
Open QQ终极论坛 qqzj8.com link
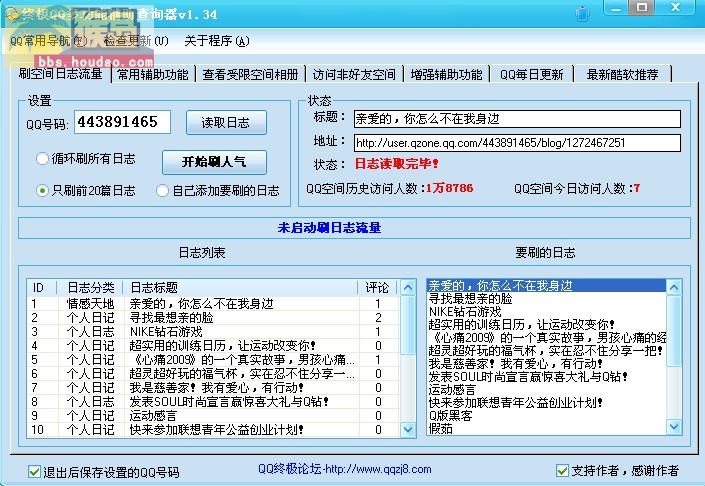345,469
